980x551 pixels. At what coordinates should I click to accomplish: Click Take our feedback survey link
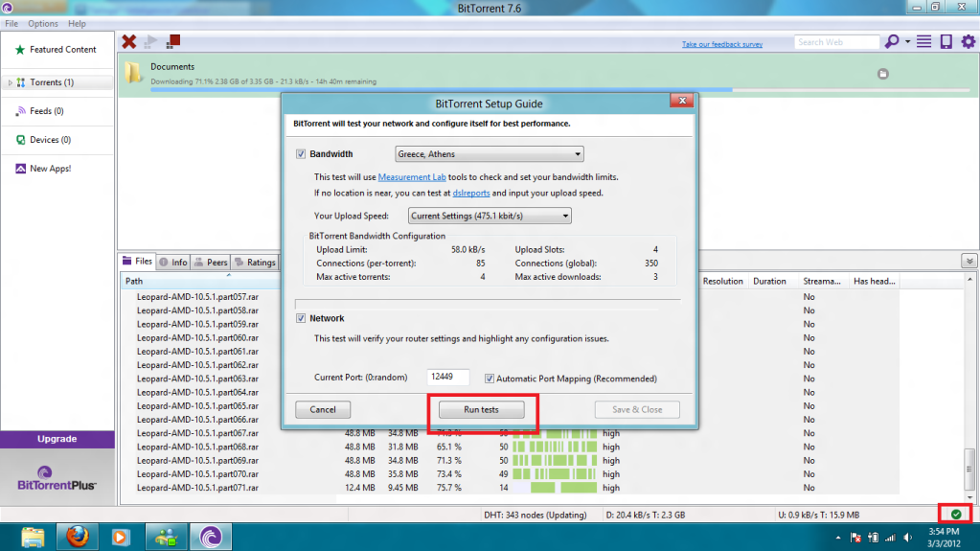722,44
